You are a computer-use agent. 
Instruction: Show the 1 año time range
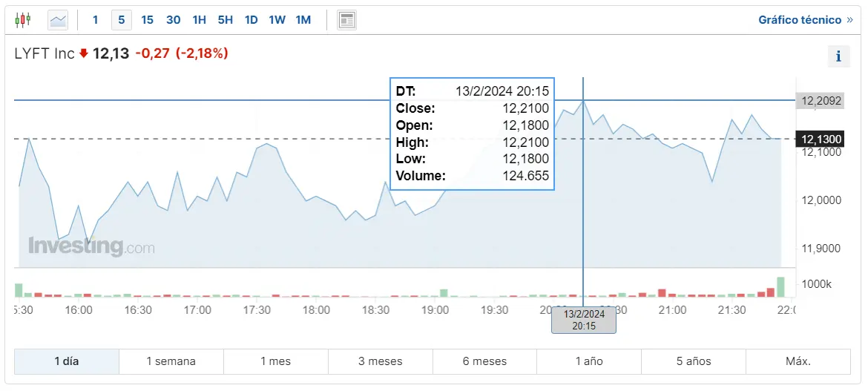589,361
